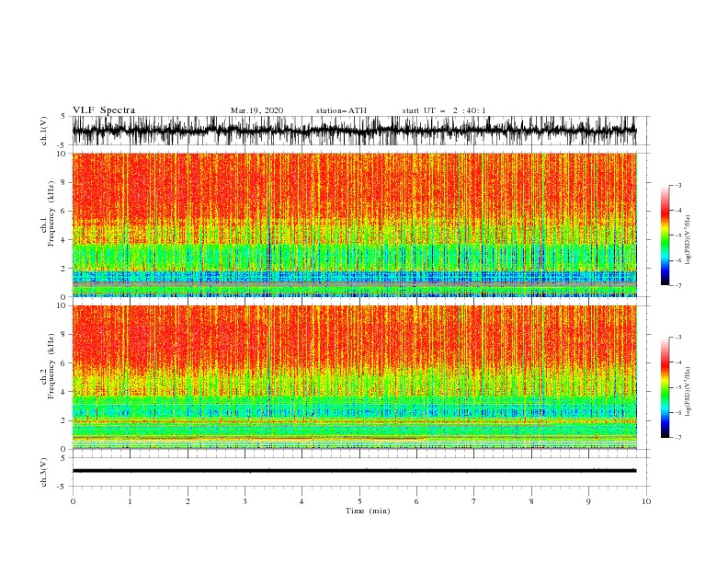Click the "ch.3(V)" waveform axis label

click(44, 472)
